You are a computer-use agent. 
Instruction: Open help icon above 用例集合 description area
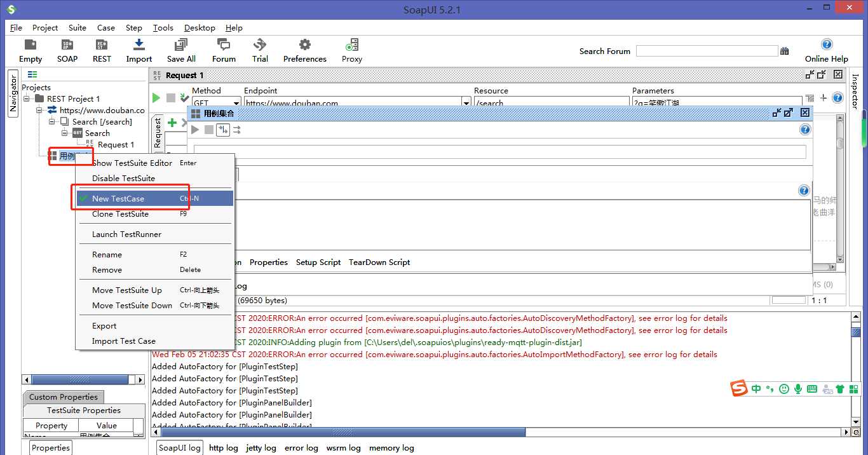[x=804, y=191]
